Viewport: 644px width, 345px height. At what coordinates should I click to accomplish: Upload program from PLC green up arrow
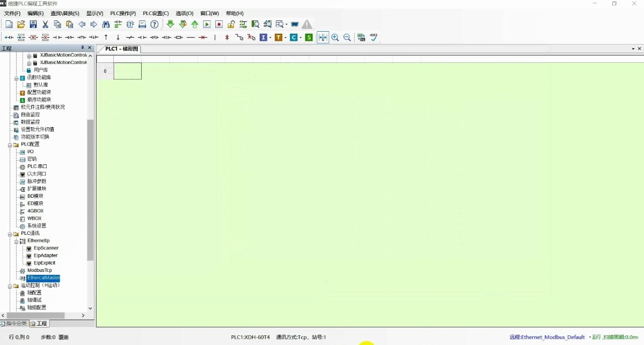[x=195, y=24]
